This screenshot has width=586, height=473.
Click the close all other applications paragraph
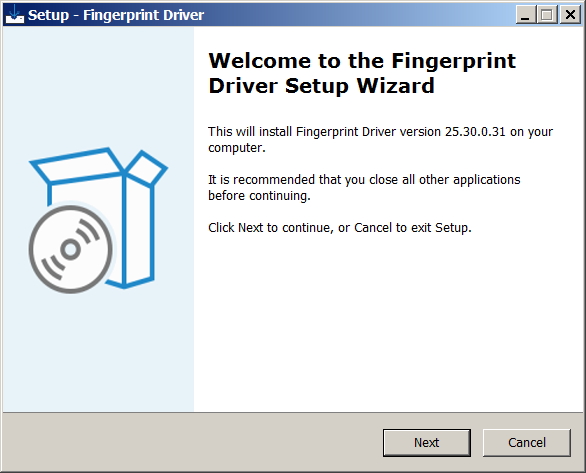pyautogui.click(x=364, y=187)
